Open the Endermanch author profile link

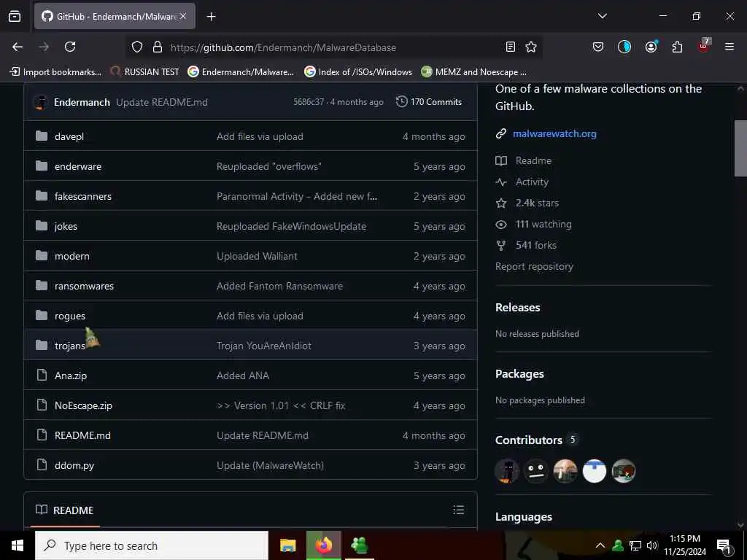(82, 102)
